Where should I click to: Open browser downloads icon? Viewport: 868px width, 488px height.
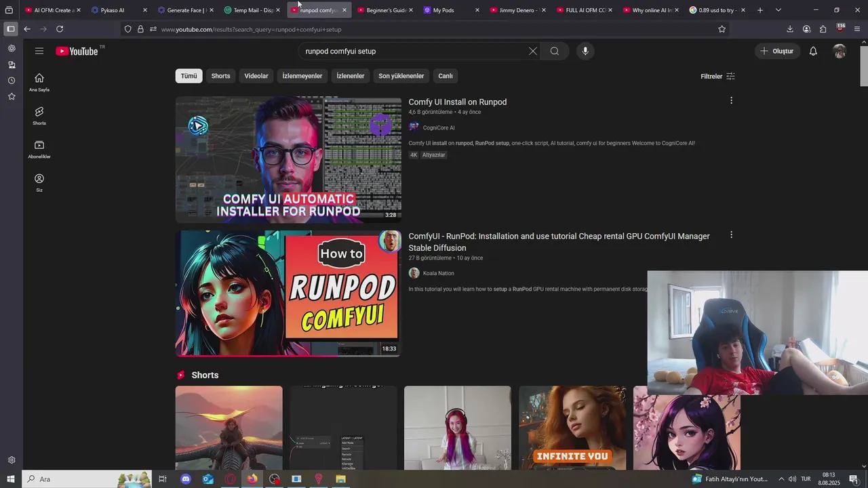click(790, 29)
